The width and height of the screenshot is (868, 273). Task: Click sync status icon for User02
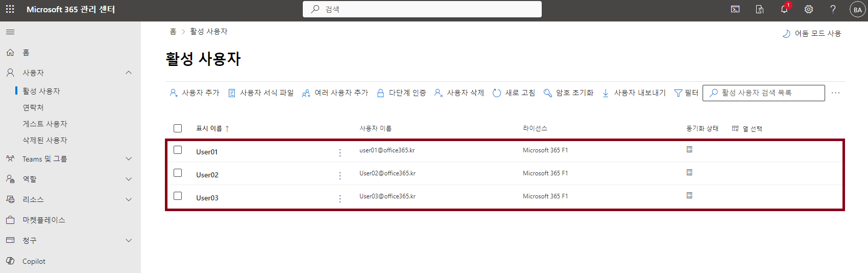point(689,172)
